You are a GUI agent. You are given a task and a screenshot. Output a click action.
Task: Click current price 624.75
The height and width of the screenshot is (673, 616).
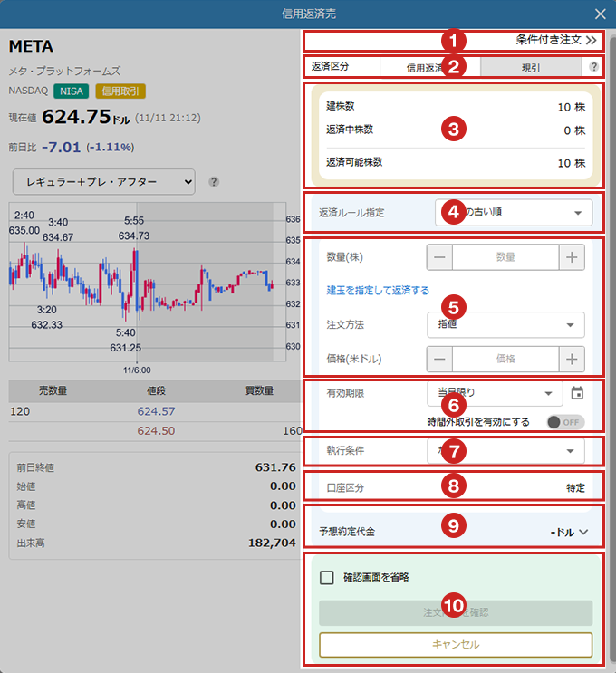76,117
